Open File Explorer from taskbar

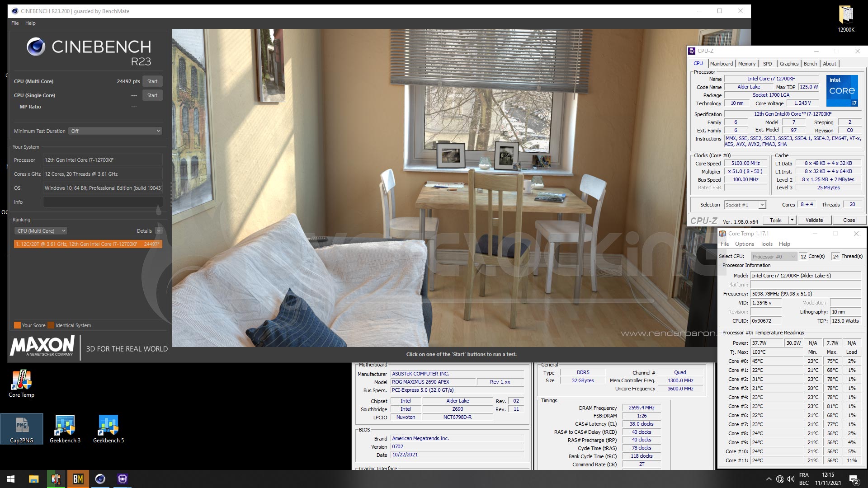pos(34,479)
